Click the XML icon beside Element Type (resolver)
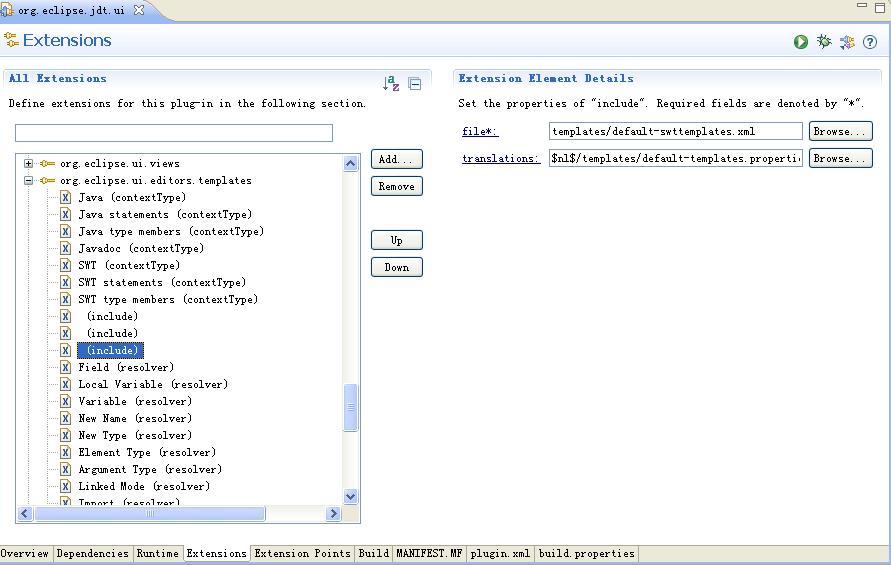 point(66,452)
